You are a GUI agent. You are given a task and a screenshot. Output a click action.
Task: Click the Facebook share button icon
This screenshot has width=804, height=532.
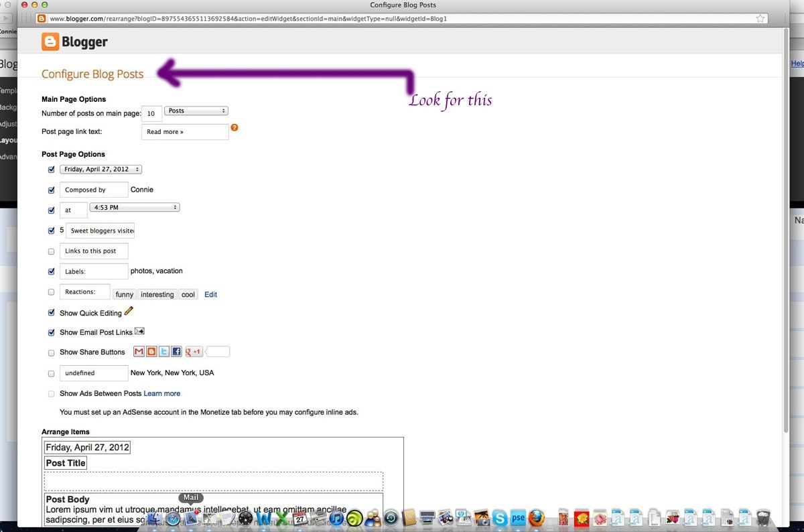pos(177,351)
